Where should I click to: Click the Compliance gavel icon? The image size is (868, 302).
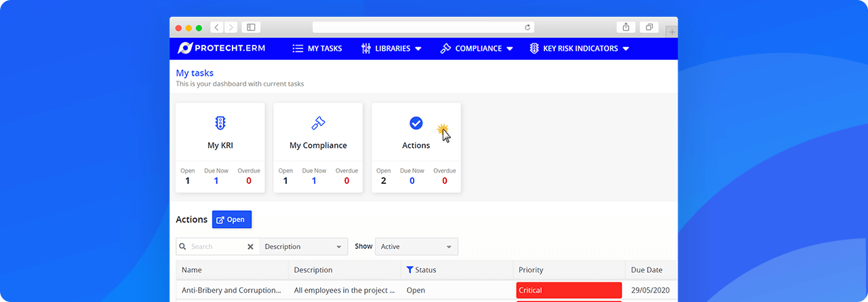pos(446,48)
